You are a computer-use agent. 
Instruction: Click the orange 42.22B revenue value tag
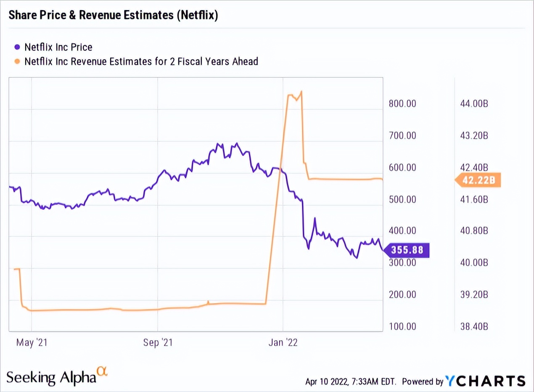pos(478,180)
